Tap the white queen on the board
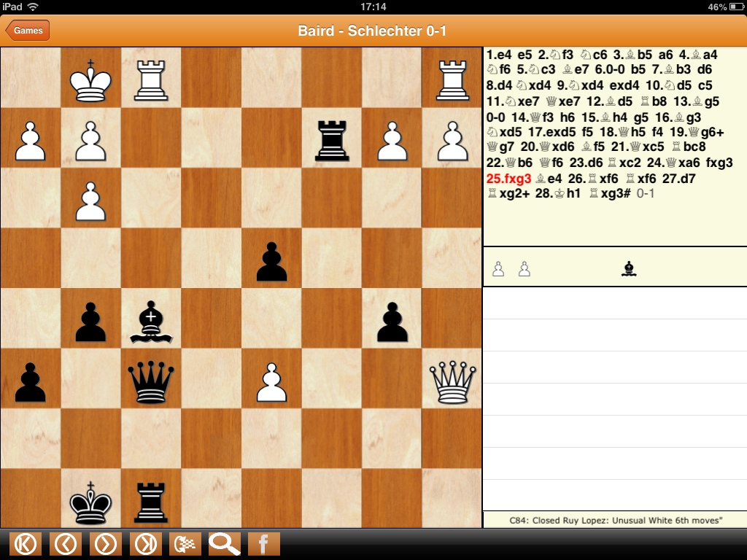Image resolution: width=747 pixels, height=560 pixels. point(451,378)
